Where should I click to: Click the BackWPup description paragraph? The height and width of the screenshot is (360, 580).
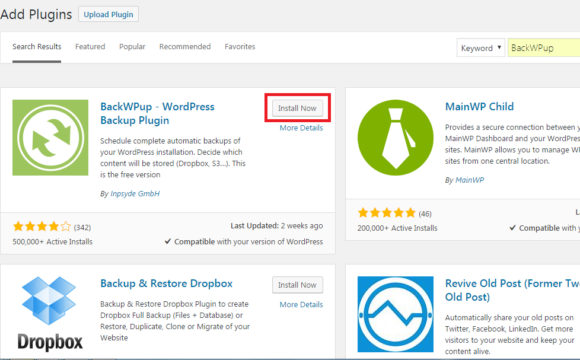coord(173,158)
